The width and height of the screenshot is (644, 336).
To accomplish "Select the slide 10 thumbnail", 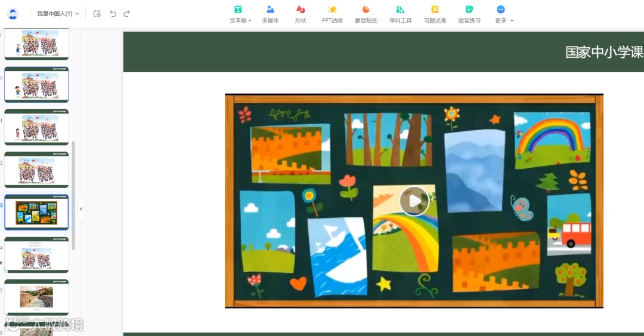I will (36, 85).
